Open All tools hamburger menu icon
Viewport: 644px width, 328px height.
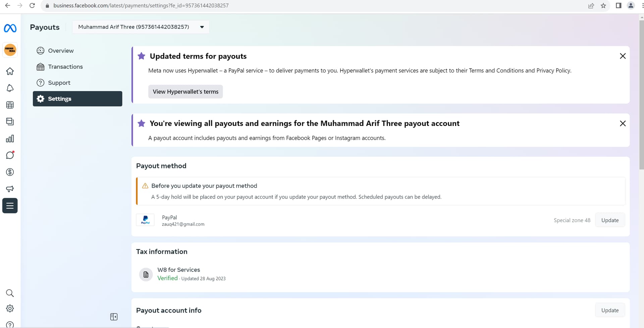[x=10, y=206]
